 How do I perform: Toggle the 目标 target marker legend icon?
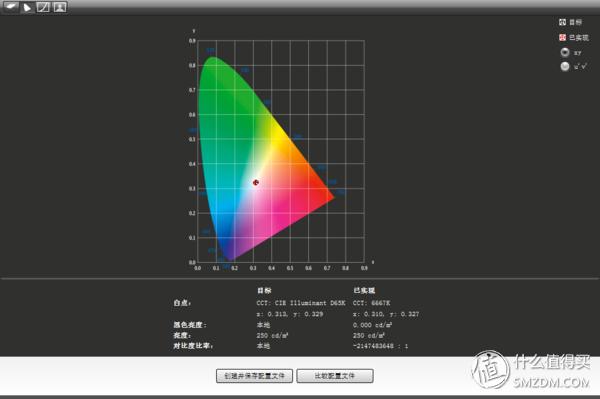(562, 22)
